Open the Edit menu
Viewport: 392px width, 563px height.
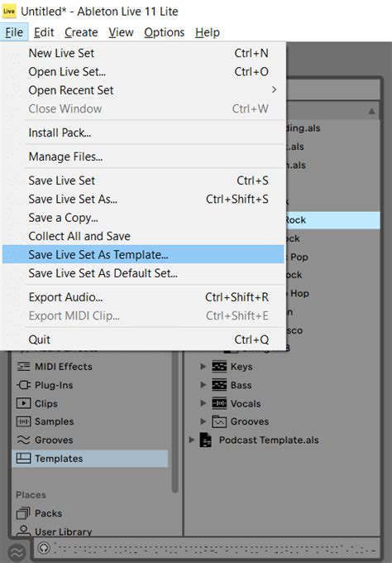click(x=44, y=32)
